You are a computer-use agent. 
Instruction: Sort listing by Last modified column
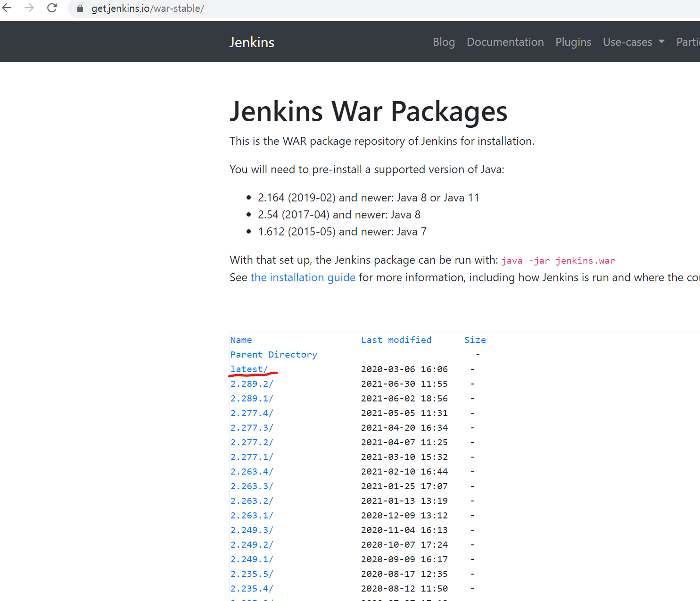tap(396, 340)
